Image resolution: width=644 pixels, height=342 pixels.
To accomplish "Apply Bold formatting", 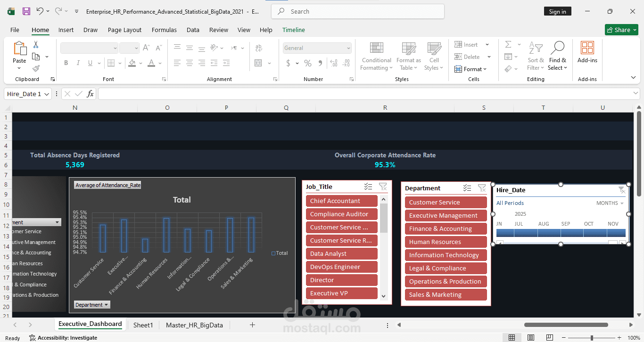I will coord(66,63).
